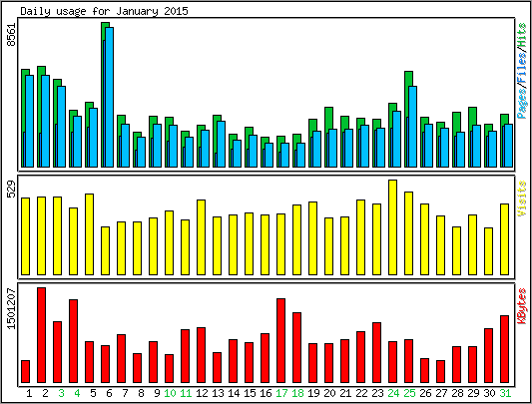
Task: Select green weekend day label 17
Action: 281,393
